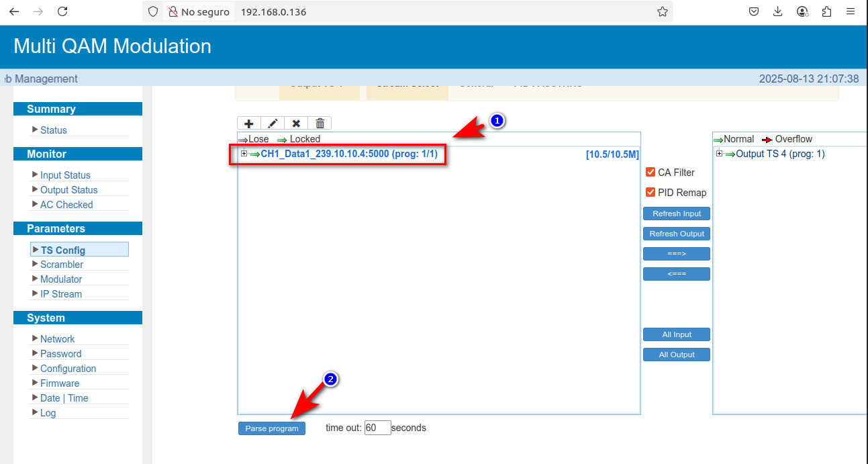Click the Refresh Input button

676,214
